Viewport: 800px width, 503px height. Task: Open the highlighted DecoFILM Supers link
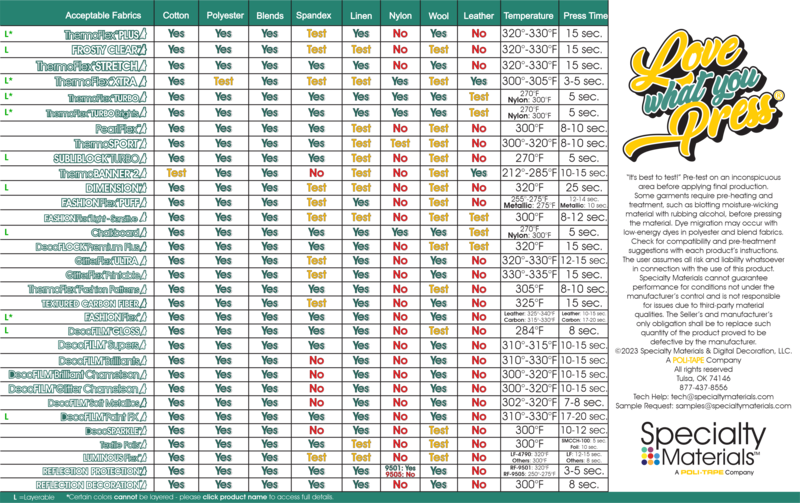(x=101, y=345)
